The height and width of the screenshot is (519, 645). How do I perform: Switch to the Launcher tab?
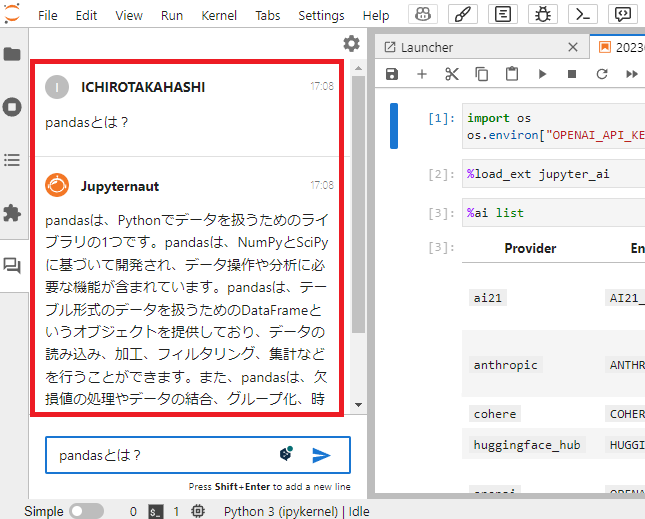[428, 47]
